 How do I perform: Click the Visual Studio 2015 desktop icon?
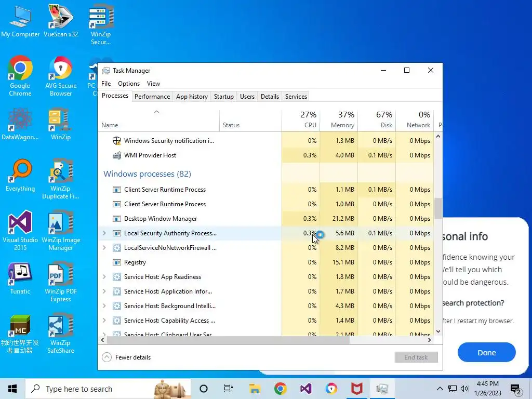click(x=20, y=231)
